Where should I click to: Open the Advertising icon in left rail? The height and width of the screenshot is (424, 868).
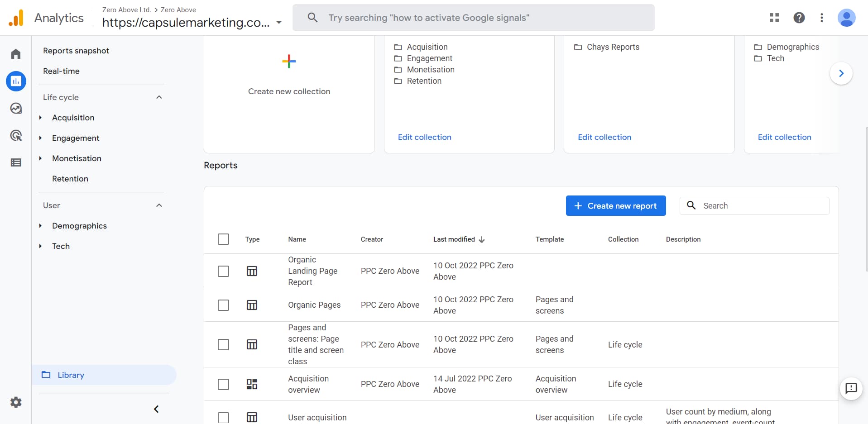16,135
